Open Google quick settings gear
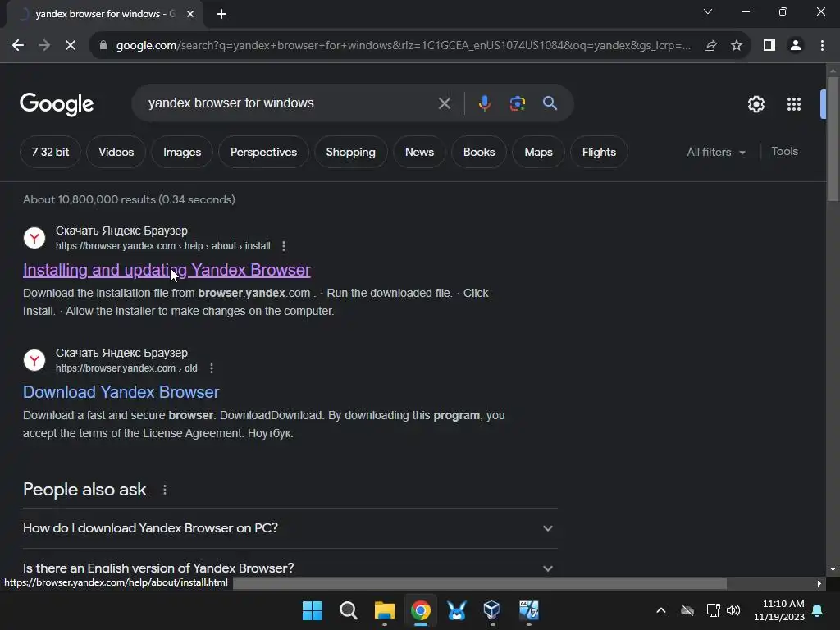Screen dimensions: 840x630 coord(756,104)
